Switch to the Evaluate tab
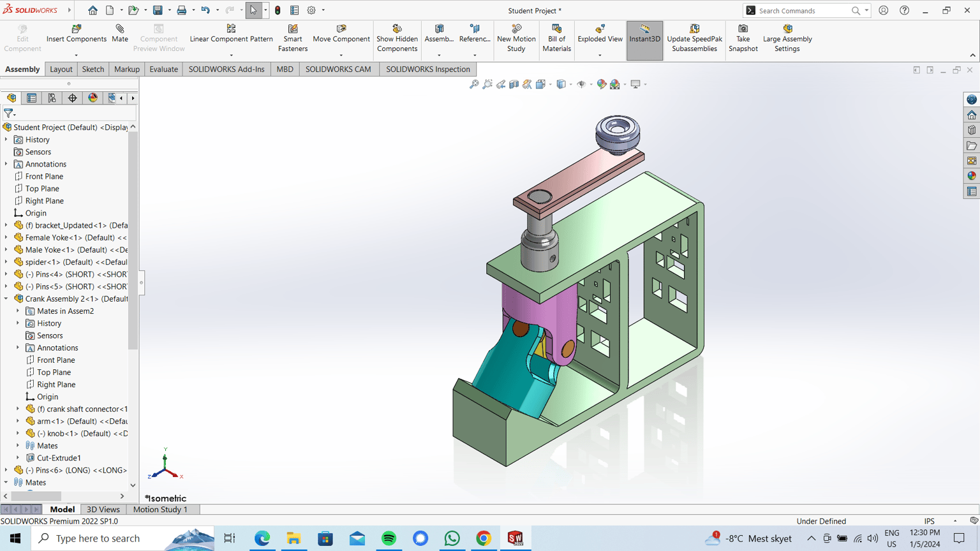The height and width of the screenshot is (551, 980). (x=163, y=69)
